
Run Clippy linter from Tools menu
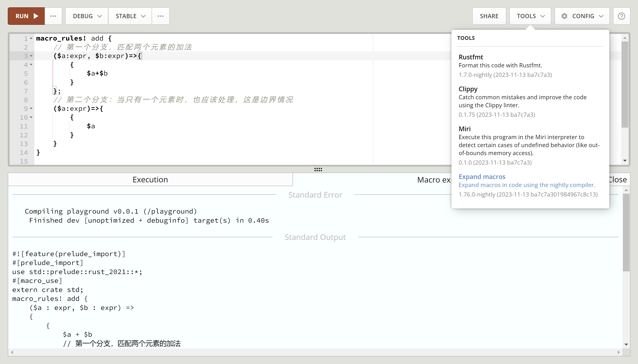pyautogui.click(x=468, y=89)
